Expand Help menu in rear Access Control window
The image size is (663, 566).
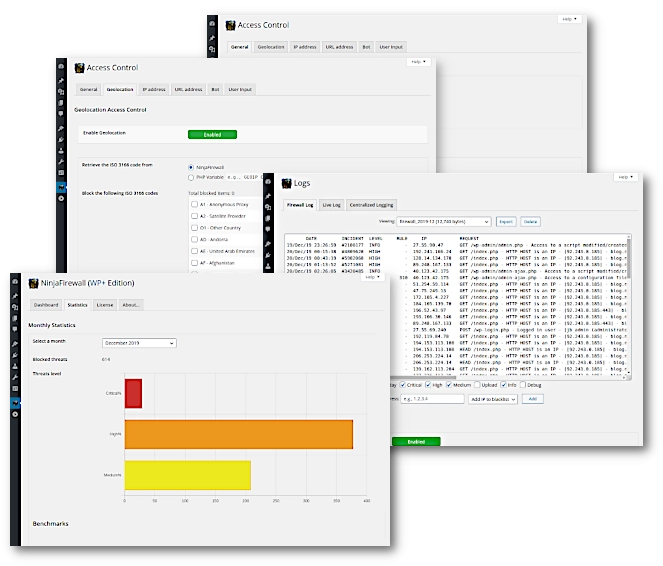tap(570, 19)
